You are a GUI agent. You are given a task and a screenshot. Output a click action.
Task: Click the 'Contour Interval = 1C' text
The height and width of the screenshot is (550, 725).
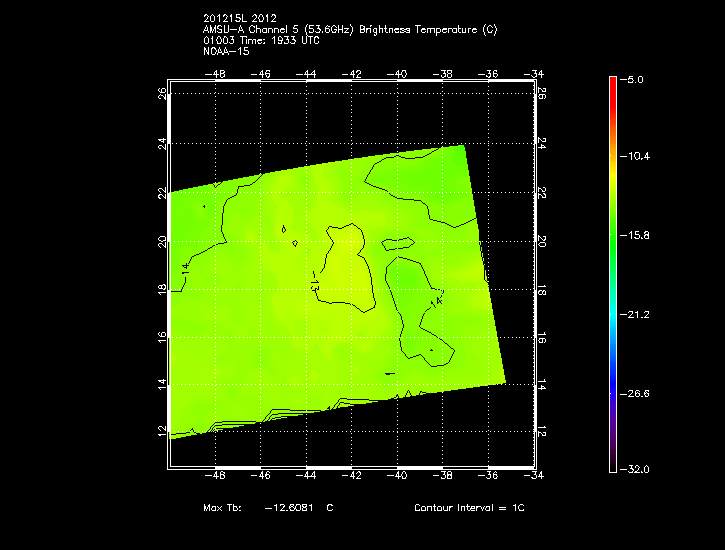pos(469,508)
